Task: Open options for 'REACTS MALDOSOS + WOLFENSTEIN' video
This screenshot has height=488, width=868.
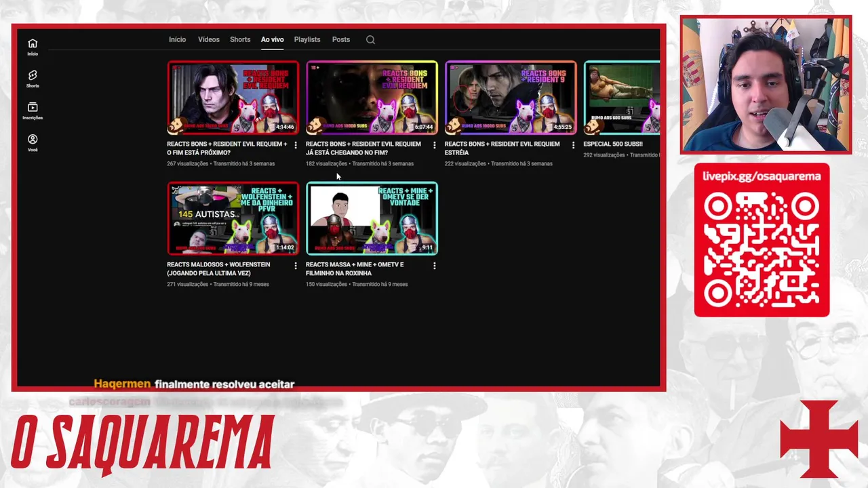Action: coord(295,266)
